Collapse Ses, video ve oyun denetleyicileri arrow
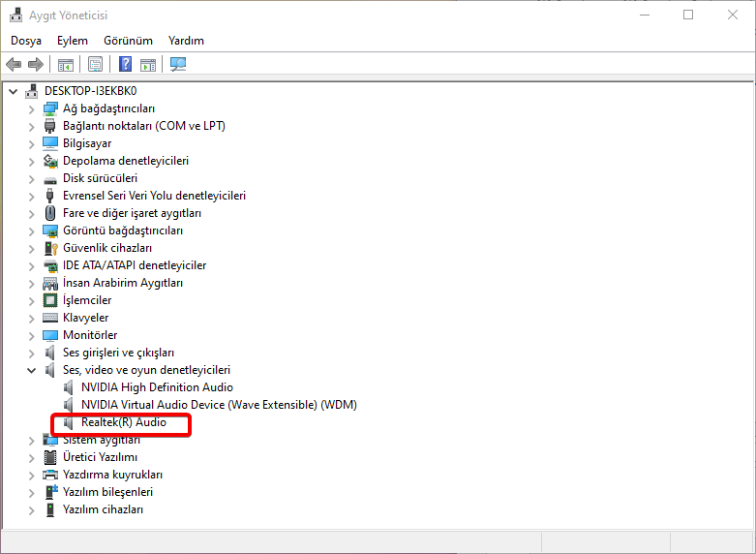 (31, 371)
